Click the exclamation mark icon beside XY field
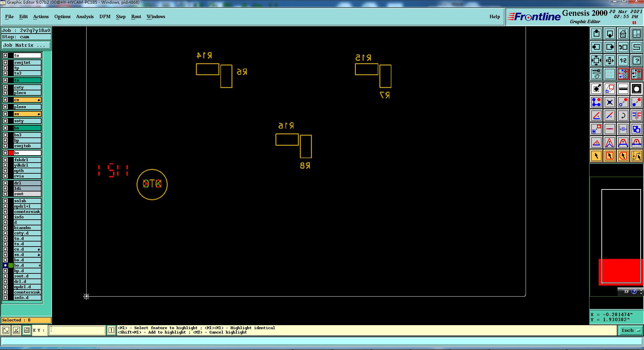Image resolution: width=644 pixels, height=350 pixels. [x=111, y=331]
